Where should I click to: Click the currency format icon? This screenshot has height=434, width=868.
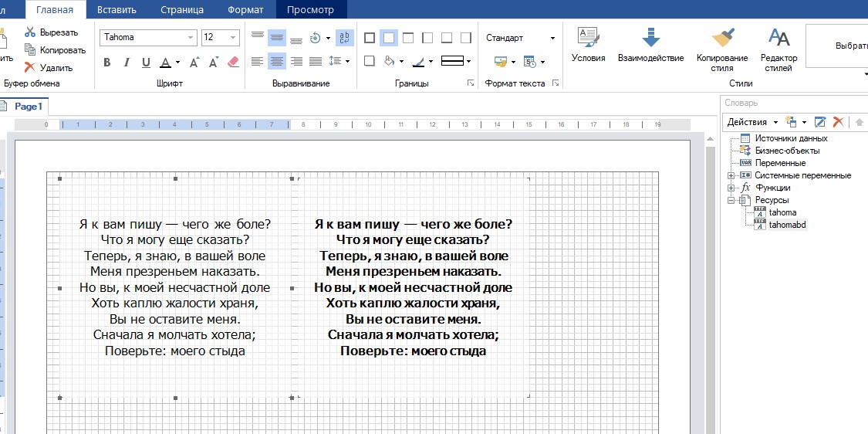pyautogui.click(x=501, y=62)
